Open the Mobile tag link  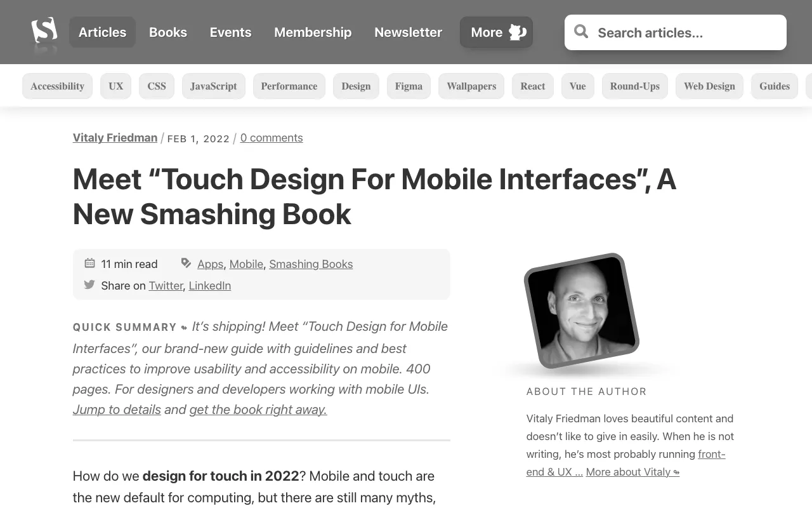[x=246, y=264]
